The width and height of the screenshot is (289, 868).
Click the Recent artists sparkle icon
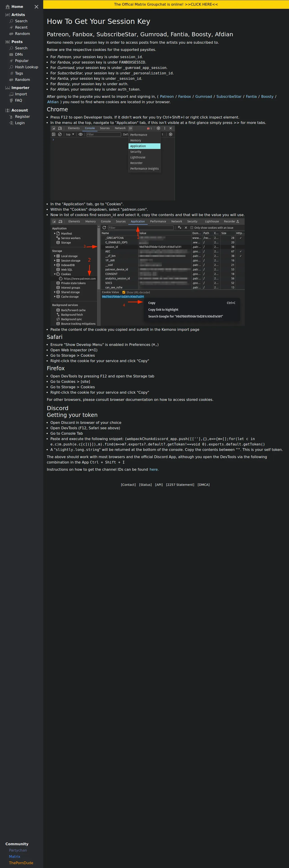(x=11, y=28)
